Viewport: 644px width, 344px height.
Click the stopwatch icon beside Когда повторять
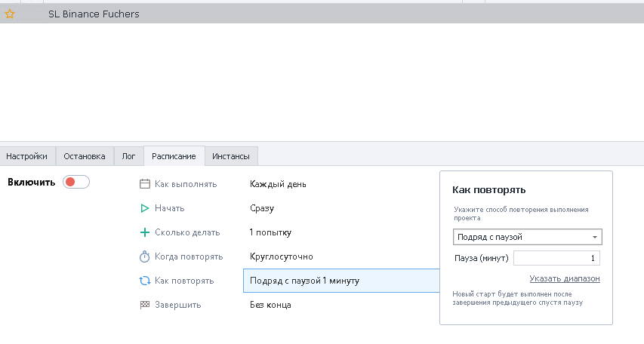click(x=145, y=256)
